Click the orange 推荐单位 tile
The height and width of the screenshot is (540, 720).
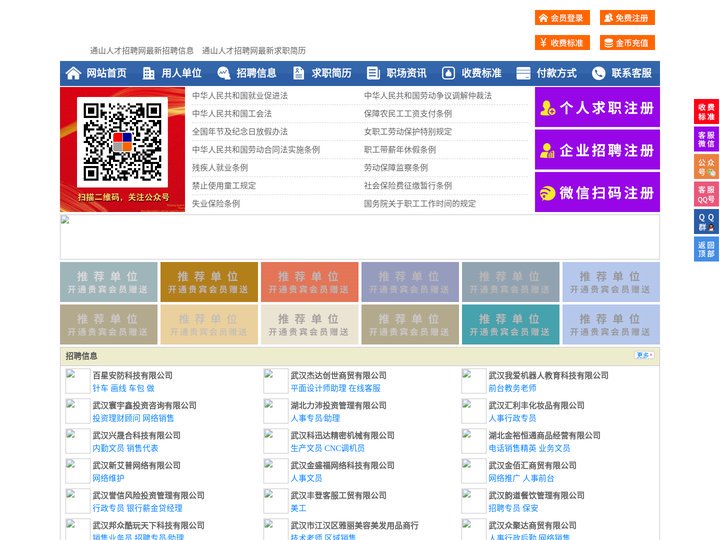click(309, 282)
